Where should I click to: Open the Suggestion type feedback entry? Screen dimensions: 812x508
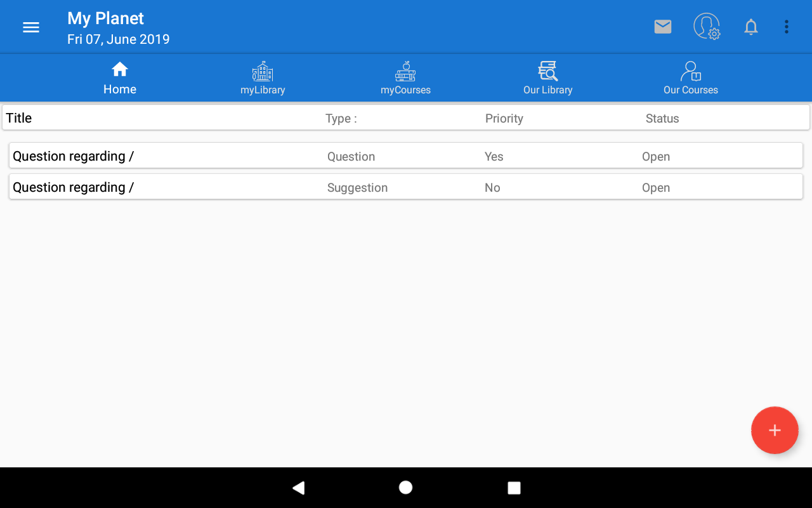coord(406,187)
